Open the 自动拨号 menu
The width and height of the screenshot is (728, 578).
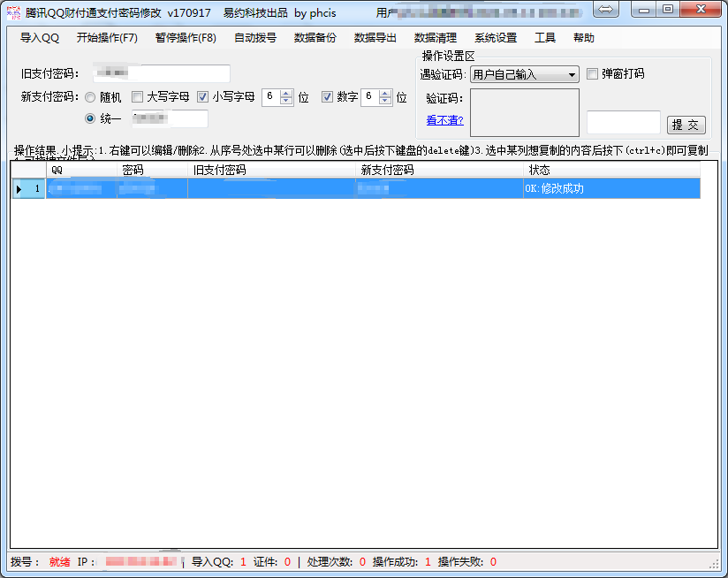pyautogui.click(x=255, y=38)
